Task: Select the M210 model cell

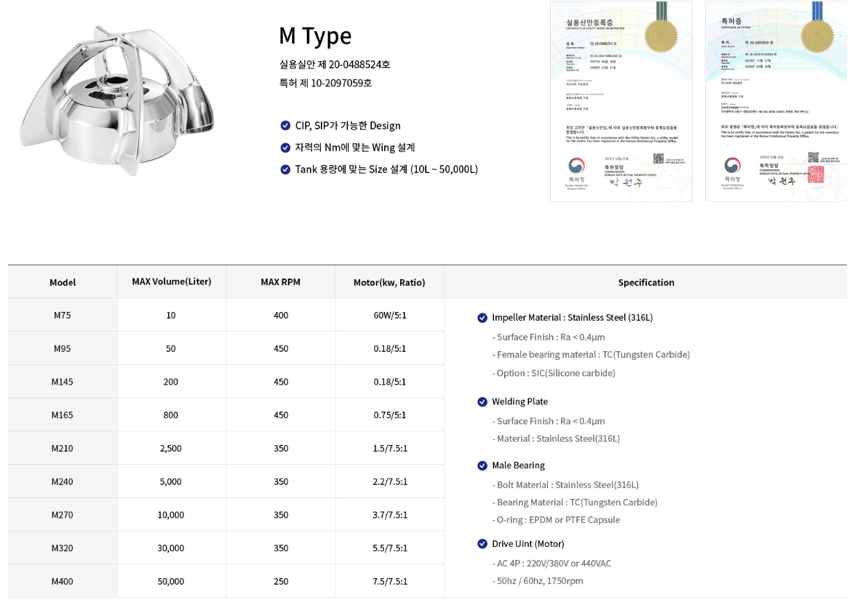Action: [63, 448]
